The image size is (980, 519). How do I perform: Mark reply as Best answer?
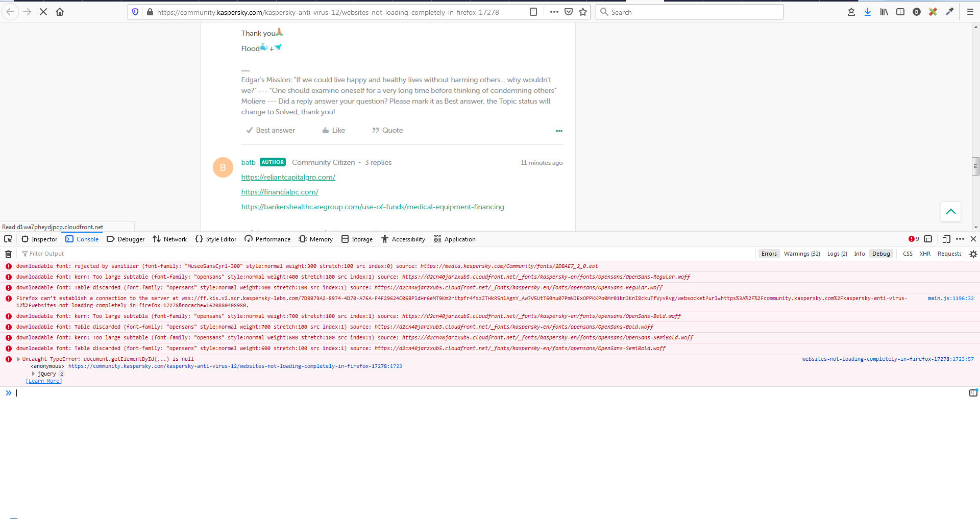(x=271, y=130)
